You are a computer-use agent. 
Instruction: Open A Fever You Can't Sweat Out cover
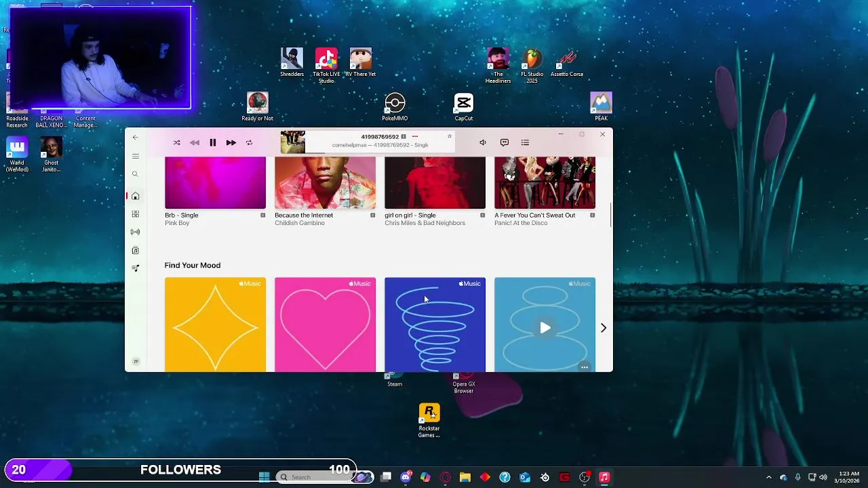click(x=545, y=183)
